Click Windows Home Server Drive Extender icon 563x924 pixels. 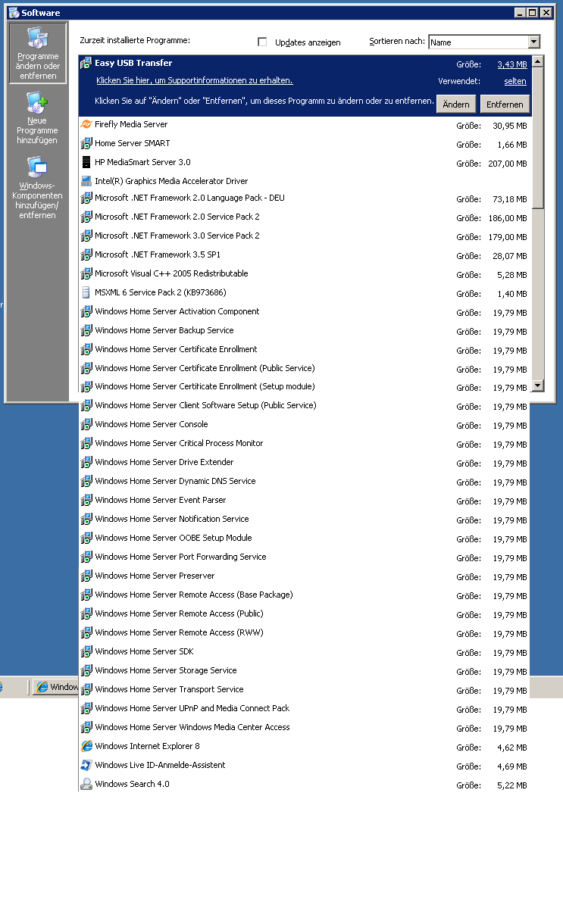click(x=86, y=463)
